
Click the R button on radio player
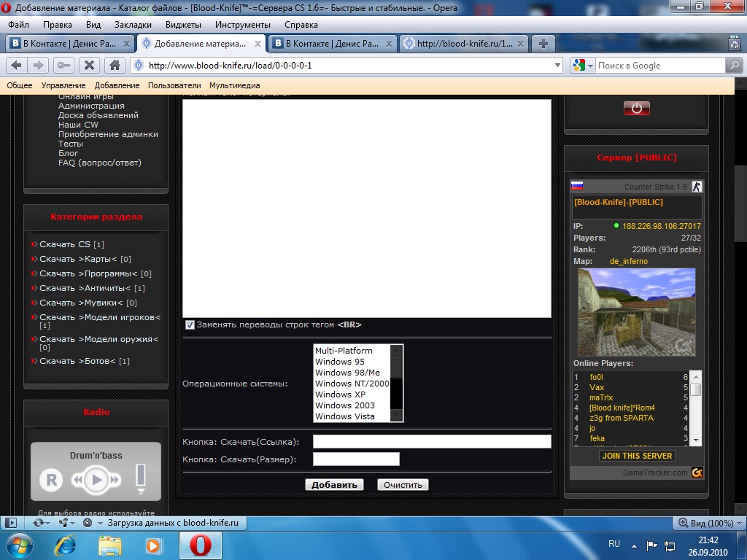[x=52, y=480]
